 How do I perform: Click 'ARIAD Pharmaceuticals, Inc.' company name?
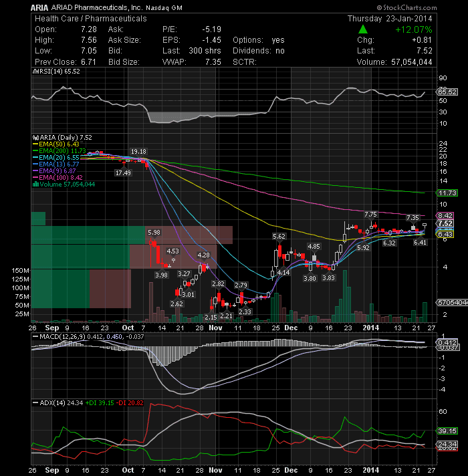click(97, 7)
